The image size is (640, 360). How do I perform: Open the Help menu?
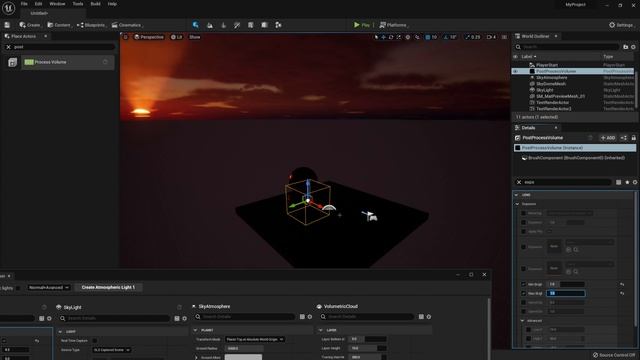pos(112,4)
